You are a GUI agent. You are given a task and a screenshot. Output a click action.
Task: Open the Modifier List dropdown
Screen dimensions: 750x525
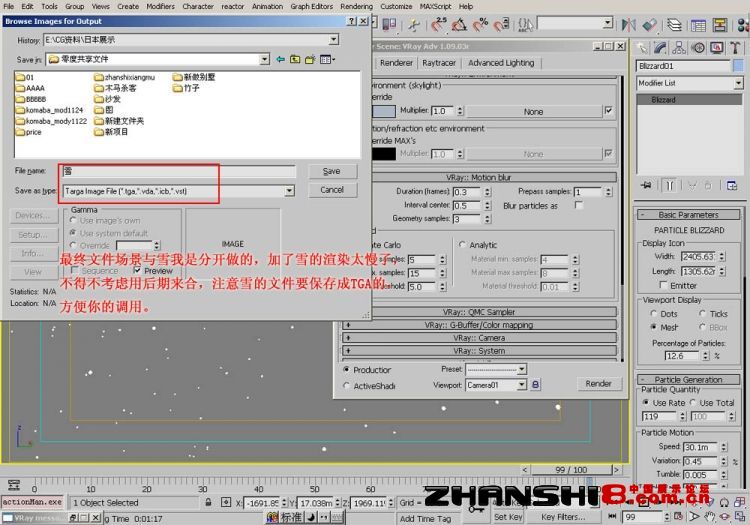coord(739,83)
